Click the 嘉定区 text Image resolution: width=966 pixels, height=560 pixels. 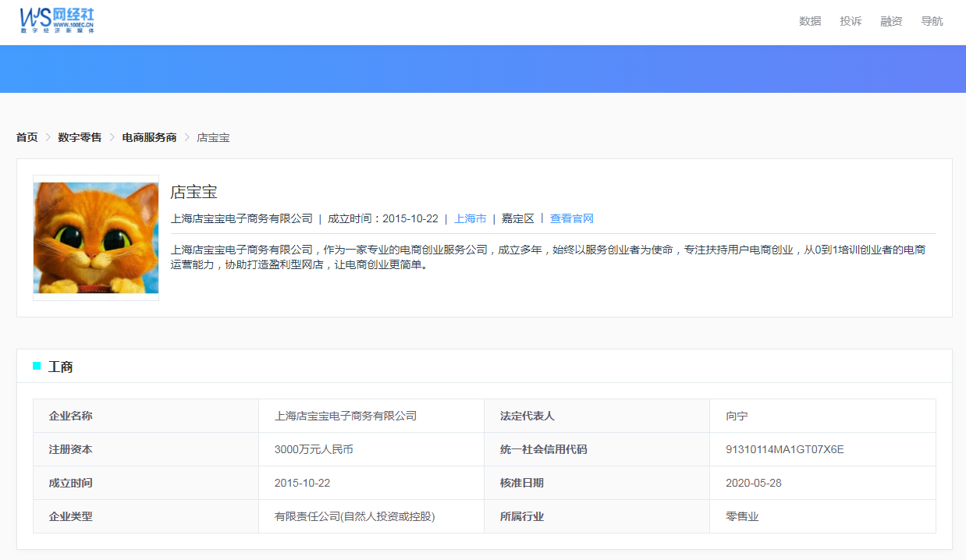(x=518, y=218)
